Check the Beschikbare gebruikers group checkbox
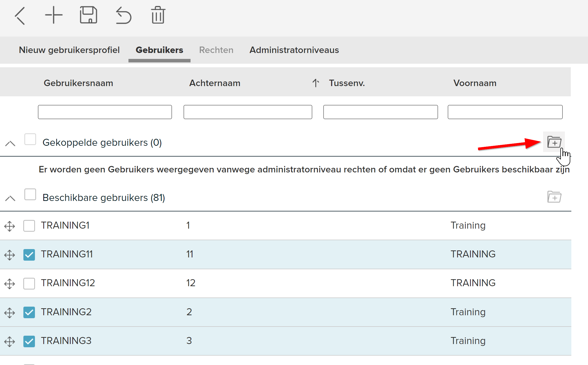Image resolution: width=588 pixels, height=365 pixels. [30, 194]
